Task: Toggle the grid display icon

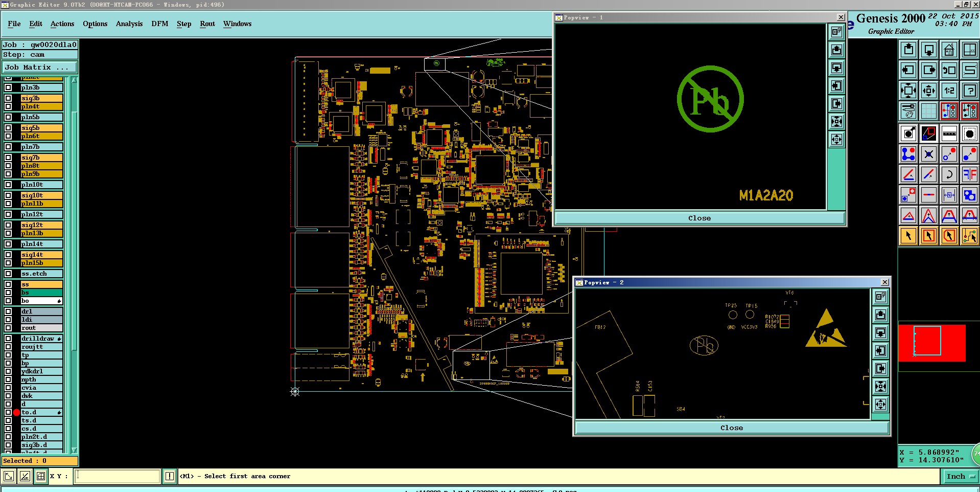Action: click(x=929, y=110)
